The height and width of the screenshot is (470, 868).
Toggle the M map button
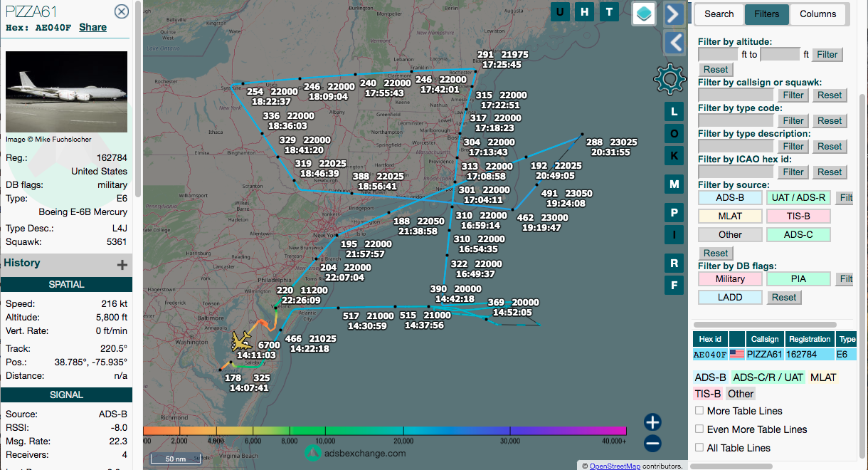(x=674, y=184)
